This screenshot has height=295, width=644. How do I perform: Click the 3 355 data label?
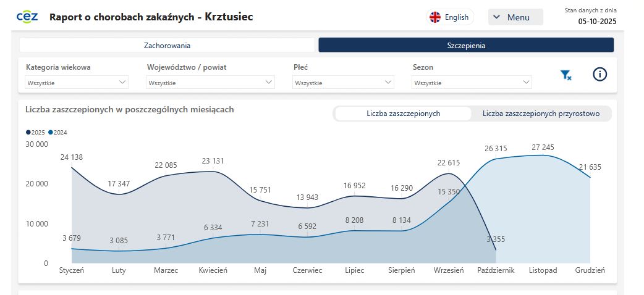tap(496, 239)
